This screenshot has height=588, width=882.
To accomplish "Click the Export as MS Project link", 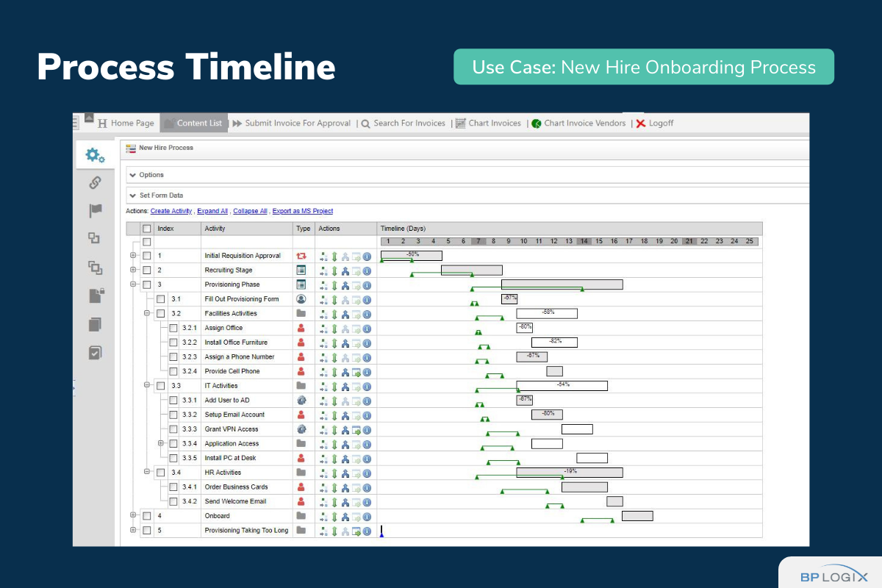I will (x=302, y=212).
